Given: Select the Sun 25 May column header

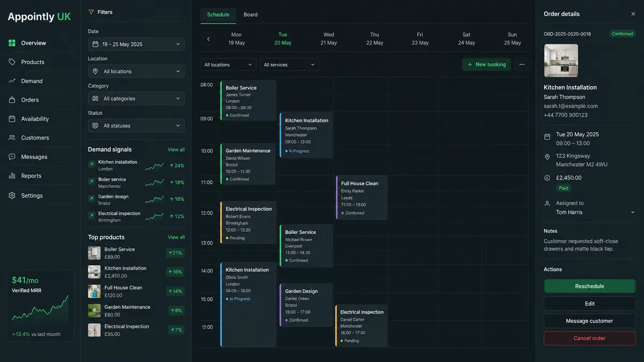Looking at the screenshot, I should [513, 39].
